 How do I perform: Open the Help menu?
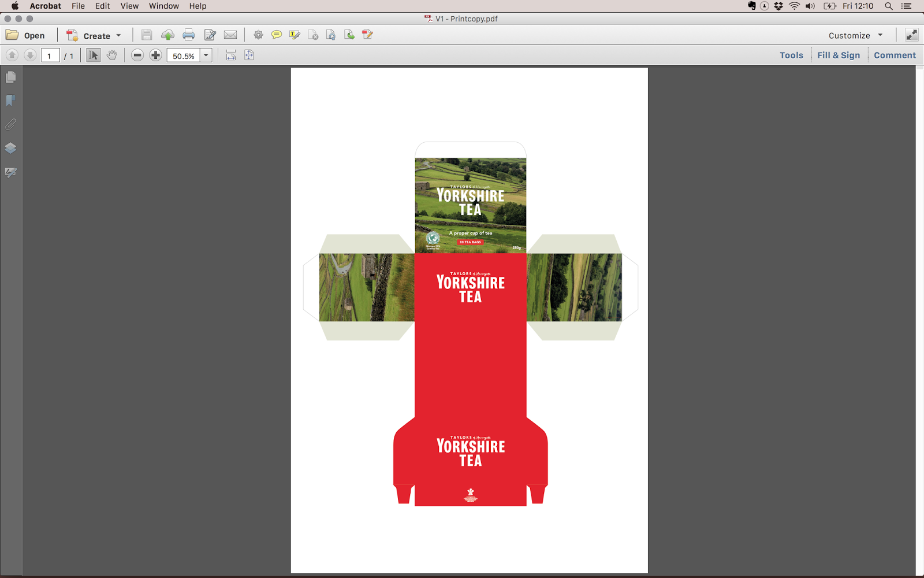(198, 6)
